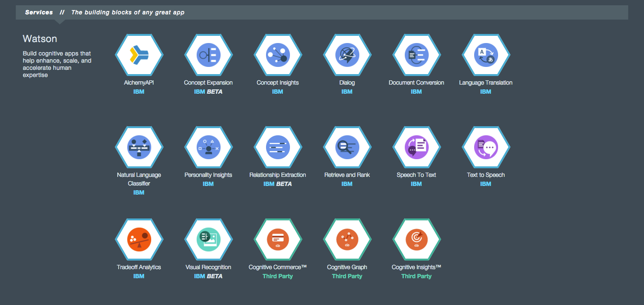Image resolution: width=644 pixels, height=305 pixels.
Task: Click the Language Translation label
Action: pos(486,83)
